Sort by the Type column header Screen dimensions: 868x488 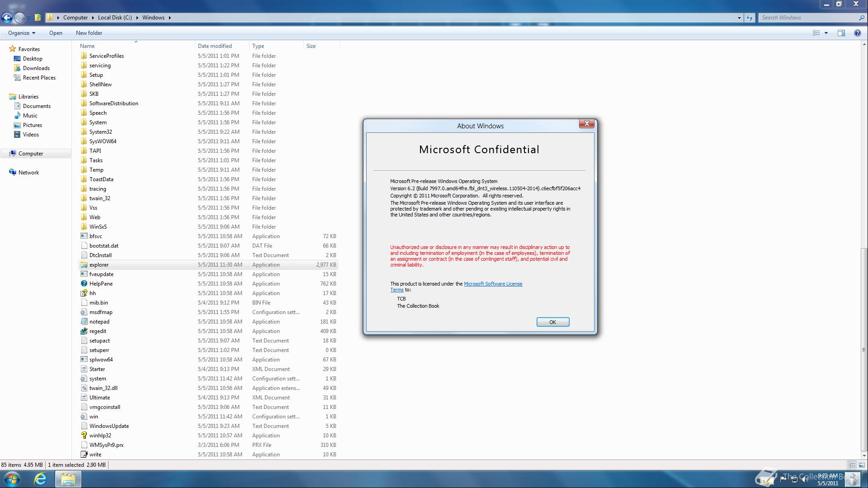[x=276, y=46]
